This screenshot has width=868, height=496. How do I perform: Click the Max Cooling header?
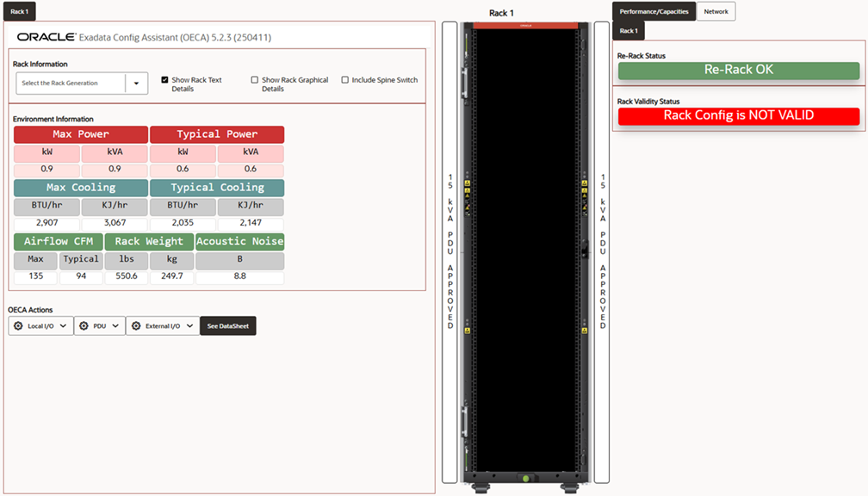[81, 188]
